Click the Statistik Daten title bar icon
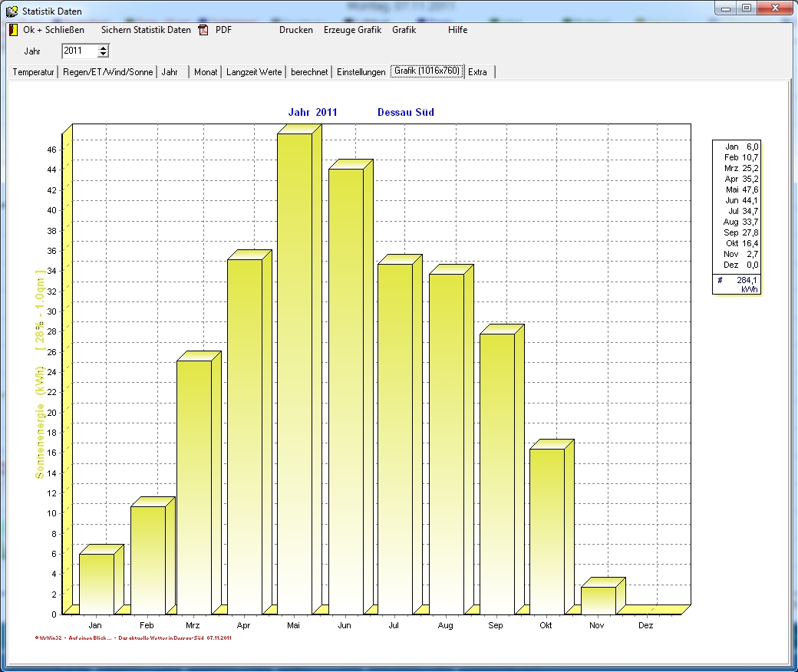The width and height of the screenshot is (798, 672). (x=12, y=12)
